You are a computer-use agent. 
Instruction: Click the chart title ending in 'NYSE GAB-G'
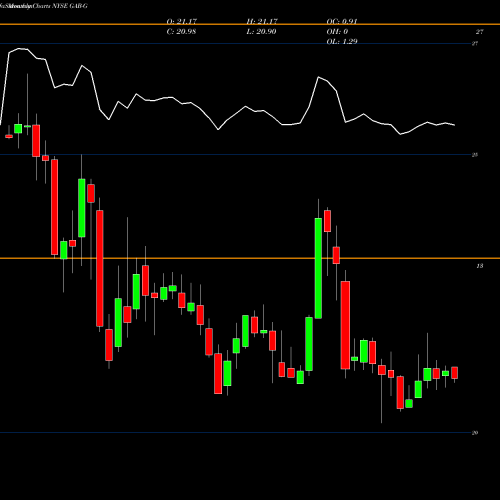tap(44, 6)
